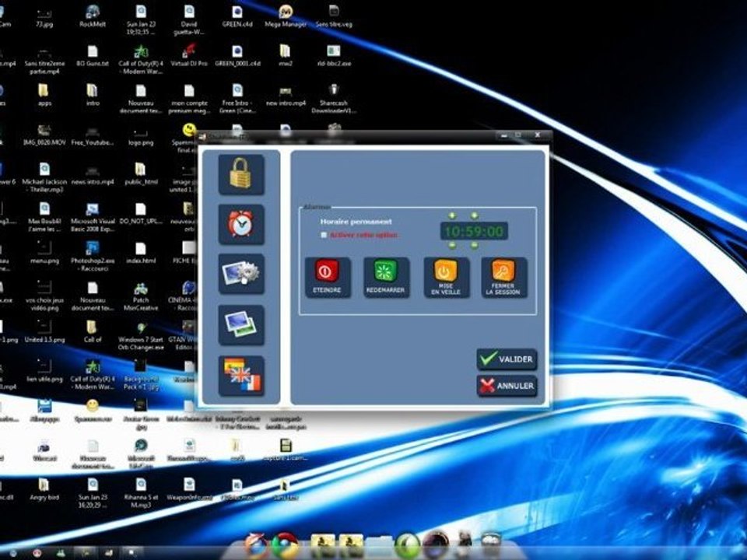Select the Sans titre.veg project file

334,16
